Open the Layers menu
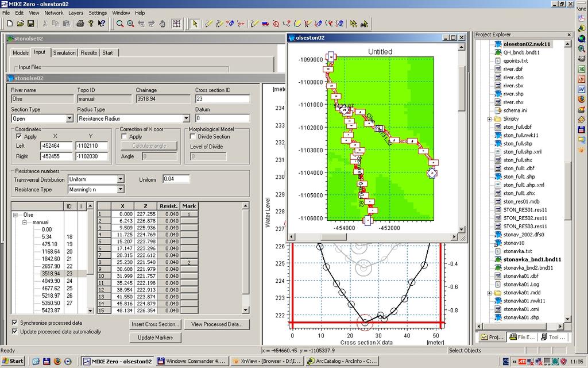 point(76,13)
